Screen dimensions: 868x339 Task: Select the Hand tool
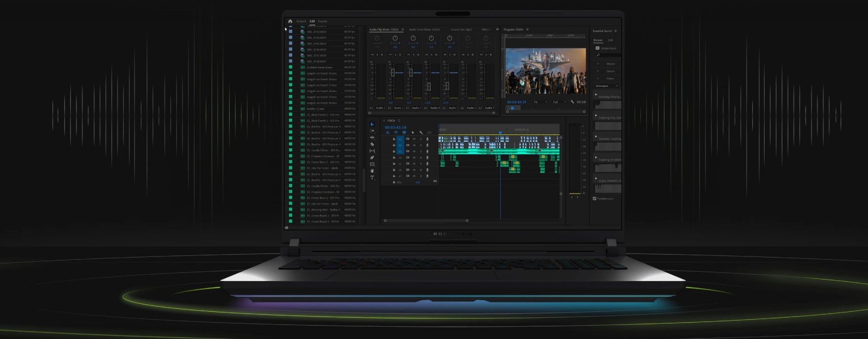(372, 170)
